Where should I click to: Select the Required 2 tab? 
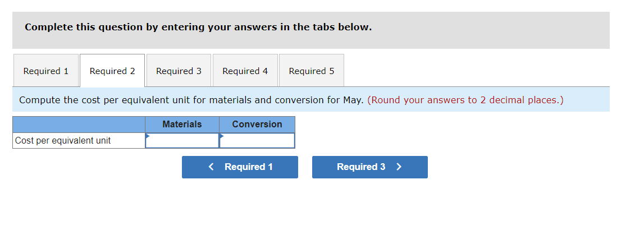coord(112,71)
